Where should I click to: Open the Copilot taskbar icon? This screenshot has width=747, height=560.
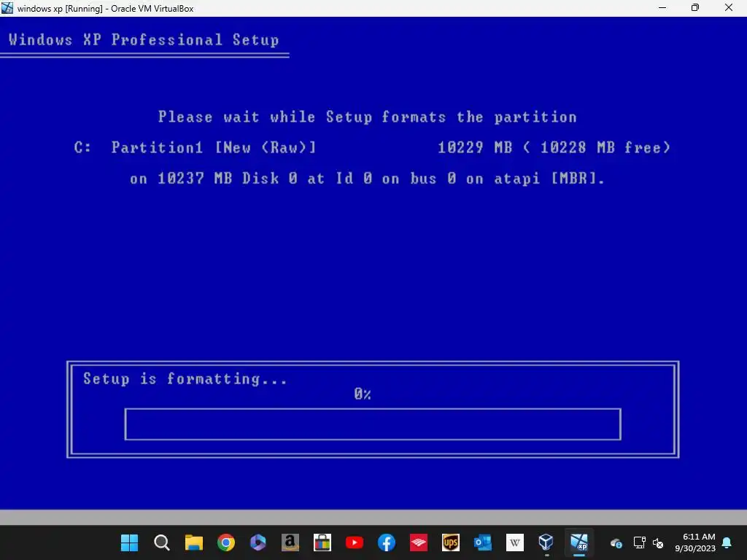(x=258, y=542)
